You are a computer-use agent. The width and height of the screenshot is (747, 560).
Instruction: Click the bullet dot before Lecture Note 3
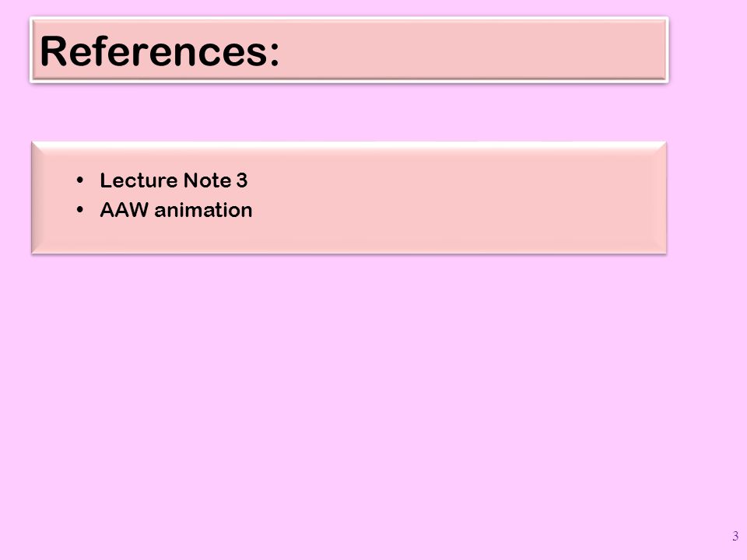tap(79, 180)
